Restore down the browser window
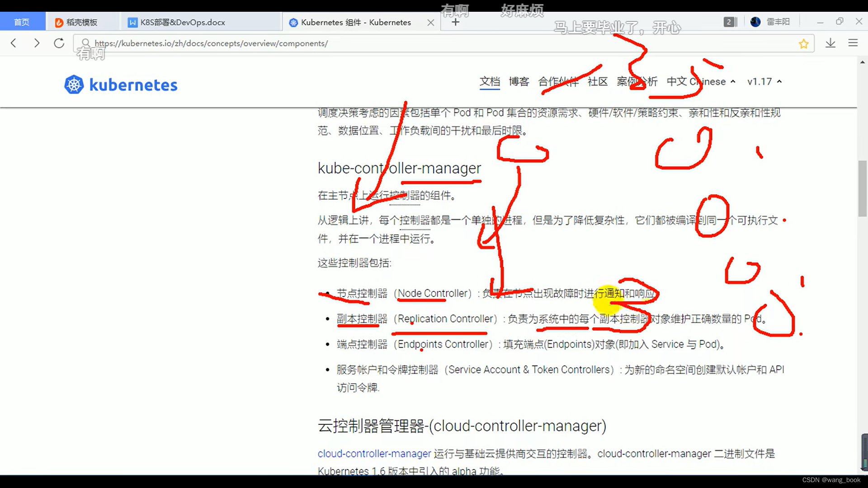The width and height of the screenshot is (868, 488). [x=840, y=21]
